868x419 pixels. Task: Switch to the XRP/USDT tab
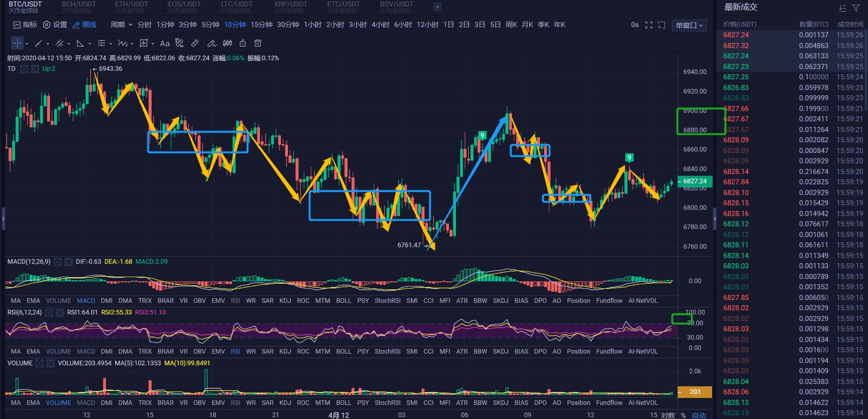tap(291, 7)
